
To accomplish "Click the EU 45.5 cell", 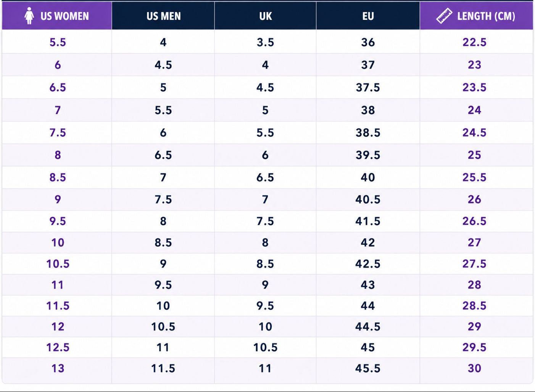I will pos(368,368).
